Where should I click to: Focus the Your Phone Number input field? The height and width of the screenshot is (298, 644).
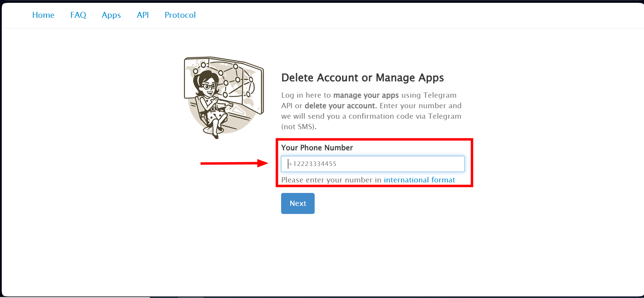[x=373, y=164]
